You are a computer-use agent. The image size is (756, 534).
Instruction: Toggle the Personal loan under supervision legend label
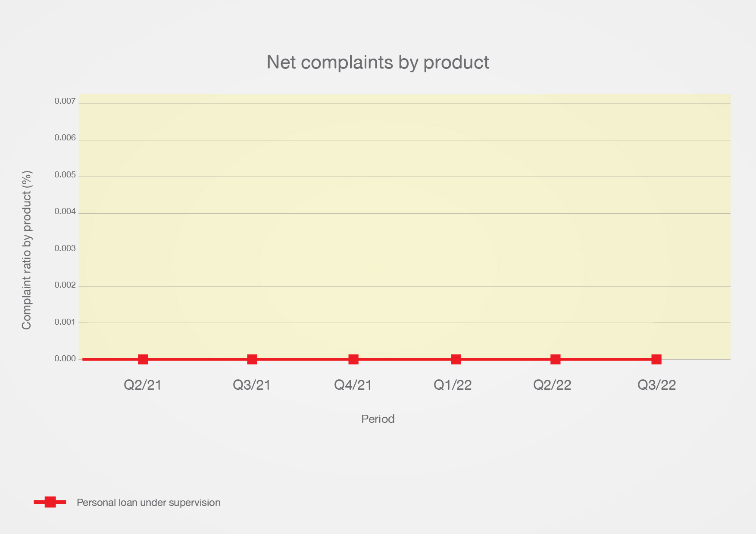(x=149, y=503)
